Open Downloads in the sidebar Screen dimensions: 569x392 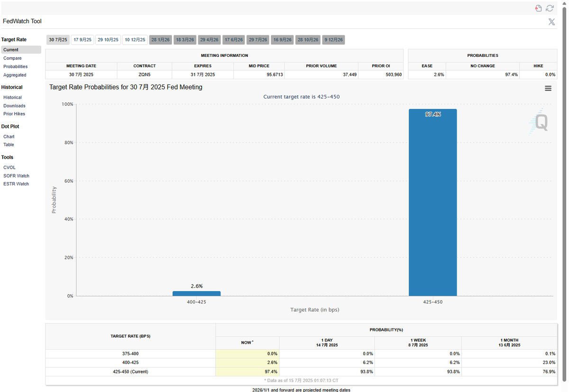tap(14, 106)
